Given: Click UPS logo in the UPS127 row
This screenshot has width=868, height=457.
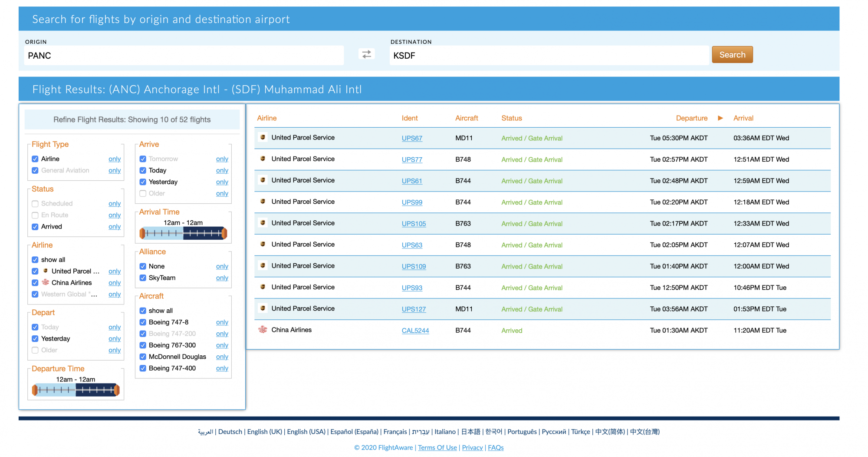Looking at the screenshot, I should click(x=263, y=308).
